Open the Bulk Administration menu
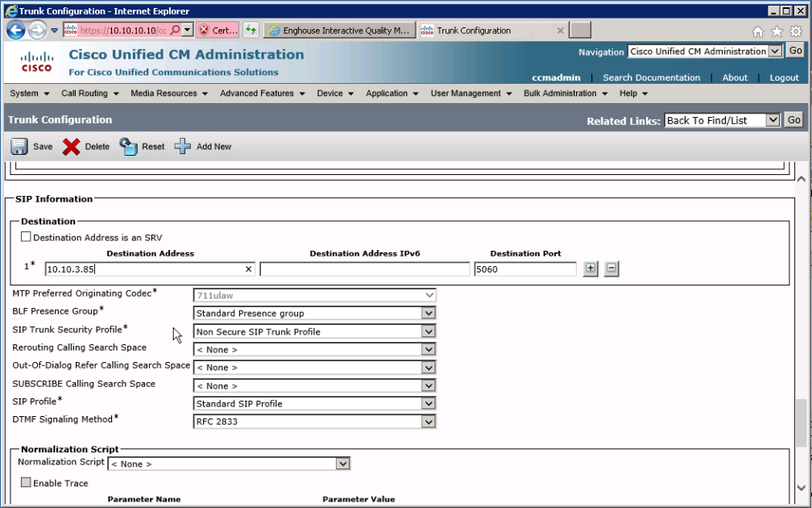Screen dimensions: 812x508 point(565,94)
